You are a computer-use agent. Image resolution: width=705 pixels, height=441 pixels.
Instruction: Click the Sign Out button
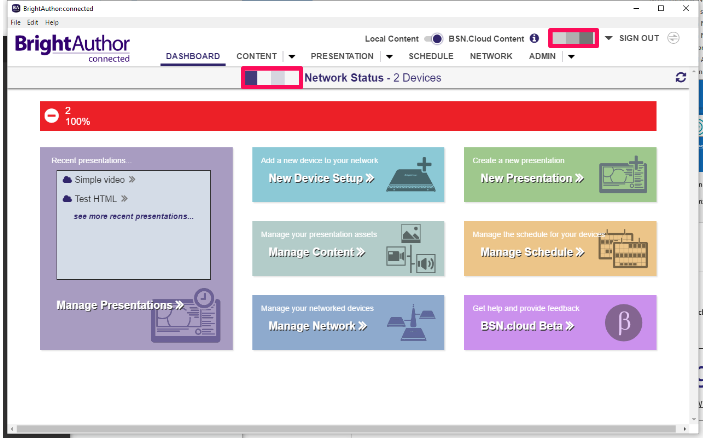tap(639, 38)
